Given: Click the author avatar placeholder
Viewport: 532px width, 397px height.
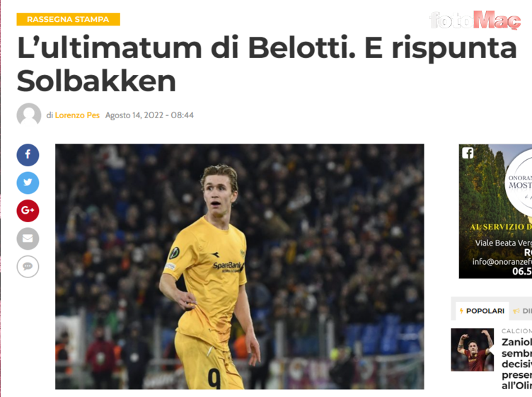Looking at the screenshot, I should (29, 115).
